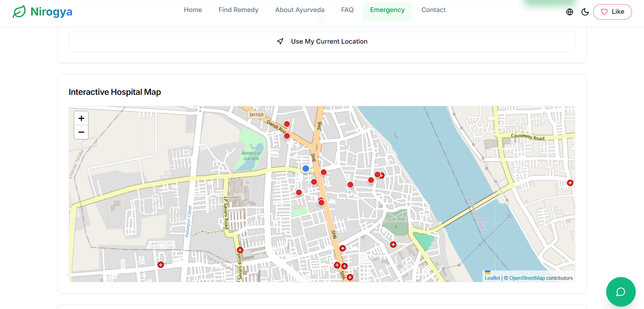Open the chat bubble widget
Image resolution: width=644 pixels, height=309 pixels.
[620, 292]
